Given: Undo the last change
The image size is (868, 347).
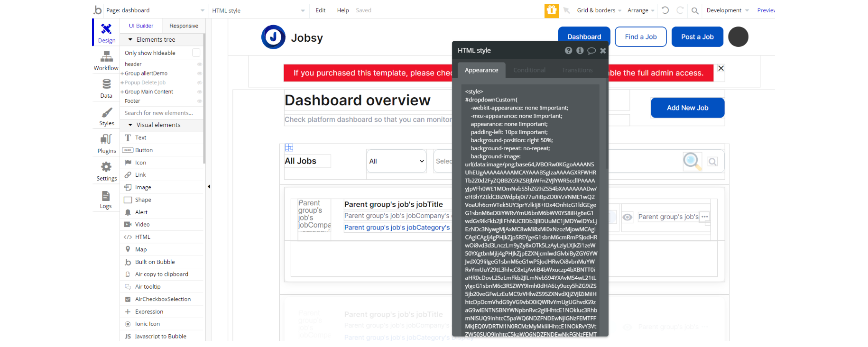Looking at the screenshot, I should [665, 10].
